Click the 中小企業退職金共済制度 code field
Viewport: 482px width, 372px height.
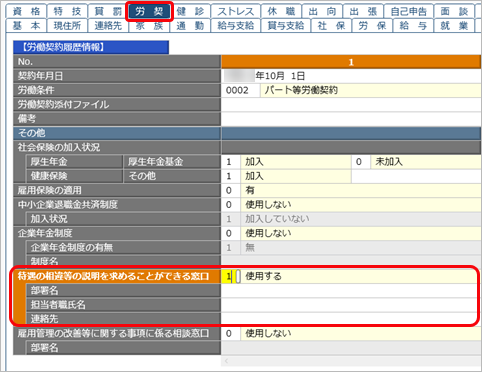click(x=231, y=205)
